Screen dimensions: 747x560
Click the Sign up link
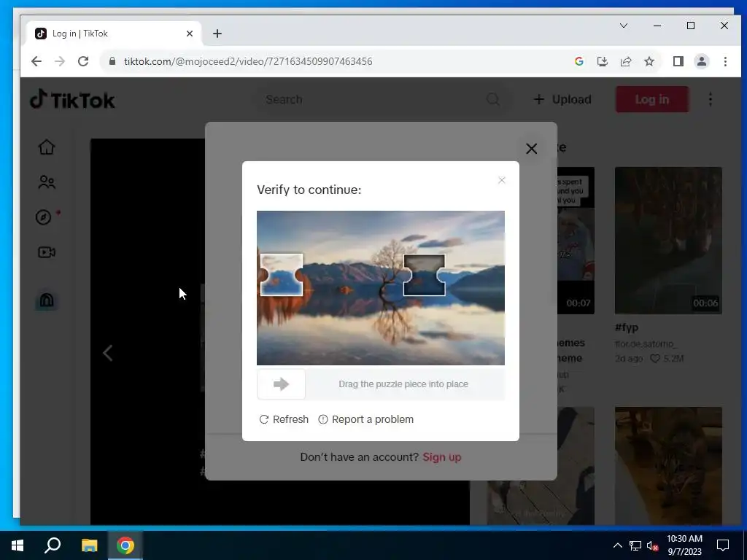tap(441, 456)
